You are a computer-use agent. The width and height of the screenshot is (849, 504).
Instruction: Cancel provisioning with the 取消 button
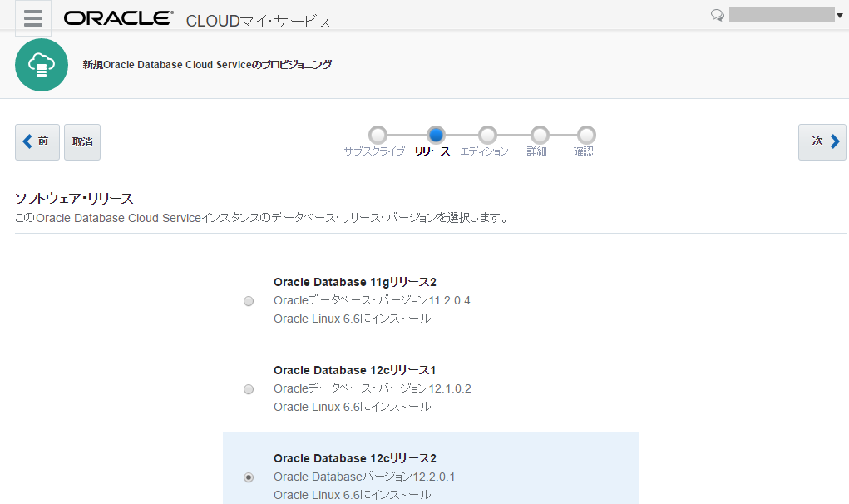(82, 142)
